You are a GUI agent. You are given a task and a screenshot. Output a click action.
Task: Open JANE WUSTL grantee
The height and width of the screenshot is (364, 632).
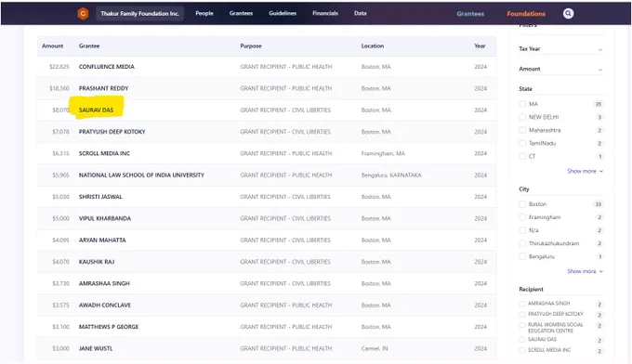[x=96, y=349]
